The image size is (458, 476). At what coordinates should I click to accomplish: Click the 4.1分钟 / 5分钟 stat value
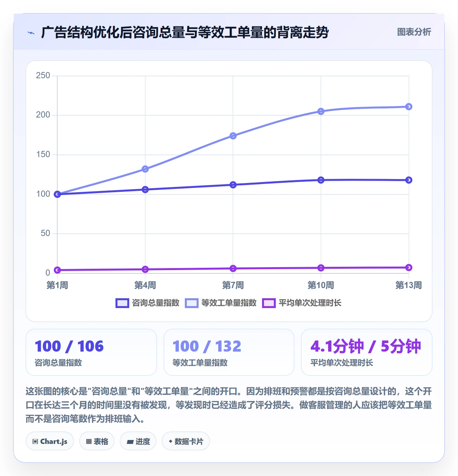pos(366,346)
